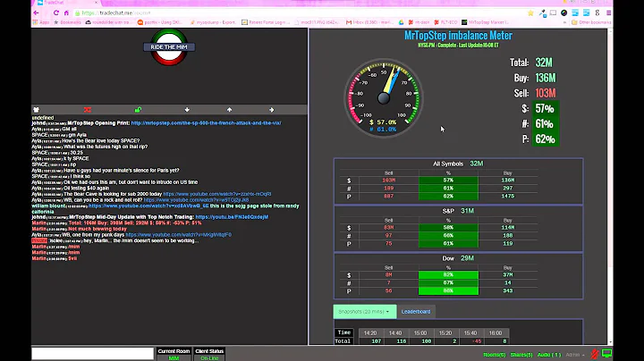Open the Rooms(6) menu
The image size is (644, 361).
[494, 355]
